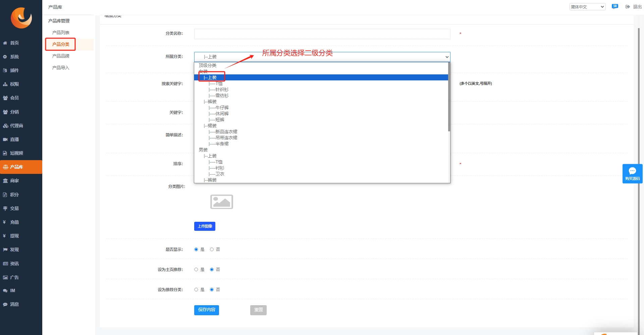Select 否 for 设为推荐分类
This screenshot has height=335, width=644.
coord(212,289)
